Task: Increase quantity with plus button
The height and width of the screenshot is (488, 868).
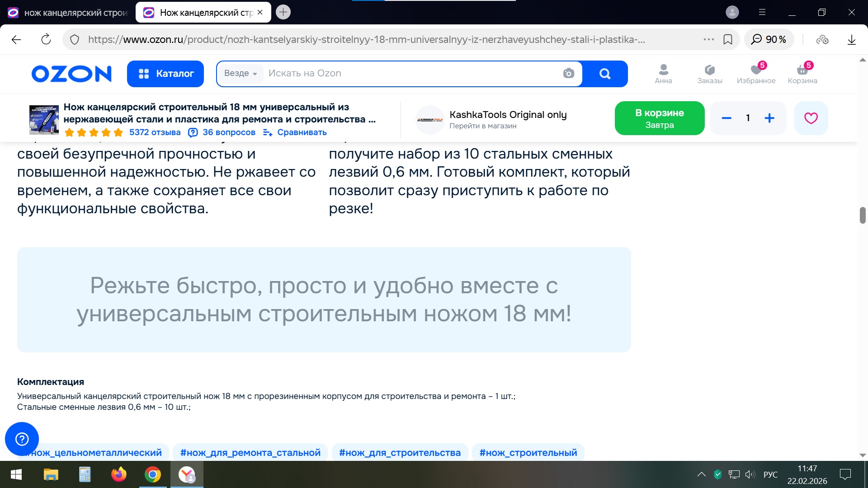Action: pos(769,118)
